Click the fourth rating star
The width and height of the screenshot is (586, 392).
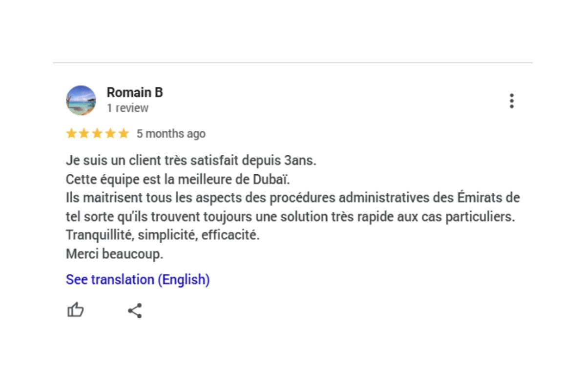click(x=110, y=133)
